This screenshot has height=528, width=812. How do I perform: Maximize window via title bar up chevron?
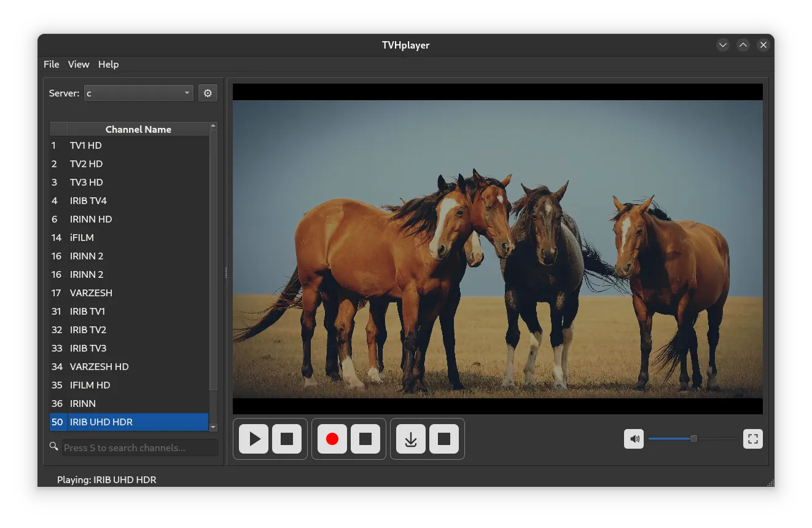(x=743, y=45)
